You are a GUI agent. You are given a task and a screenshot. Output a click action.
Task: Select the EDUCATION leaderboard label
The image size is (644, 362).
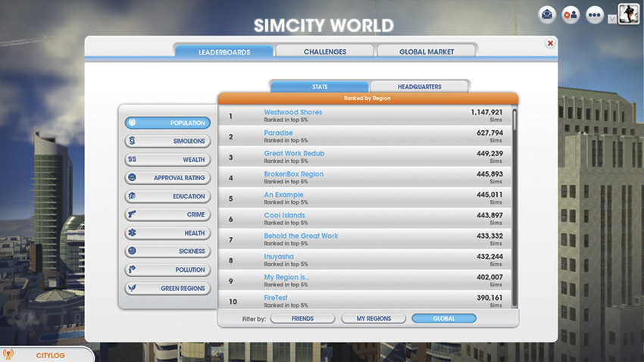coord(189,196)
